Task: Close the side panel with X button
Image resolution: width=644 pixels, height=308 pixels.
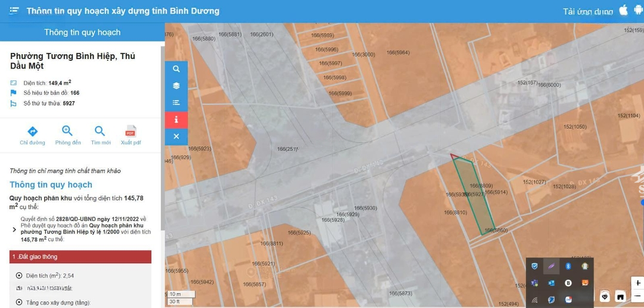Action: [x=176, y=136]
